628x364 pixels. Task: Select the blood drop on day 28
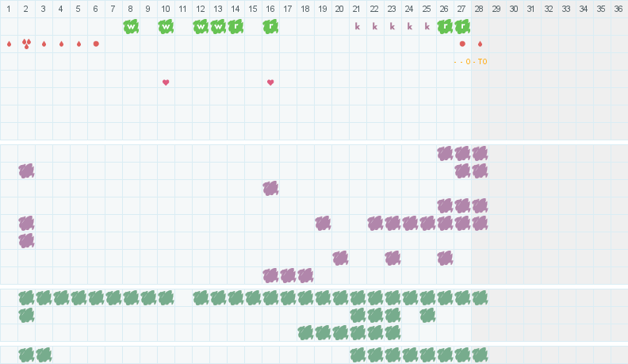tap(480, 44)
